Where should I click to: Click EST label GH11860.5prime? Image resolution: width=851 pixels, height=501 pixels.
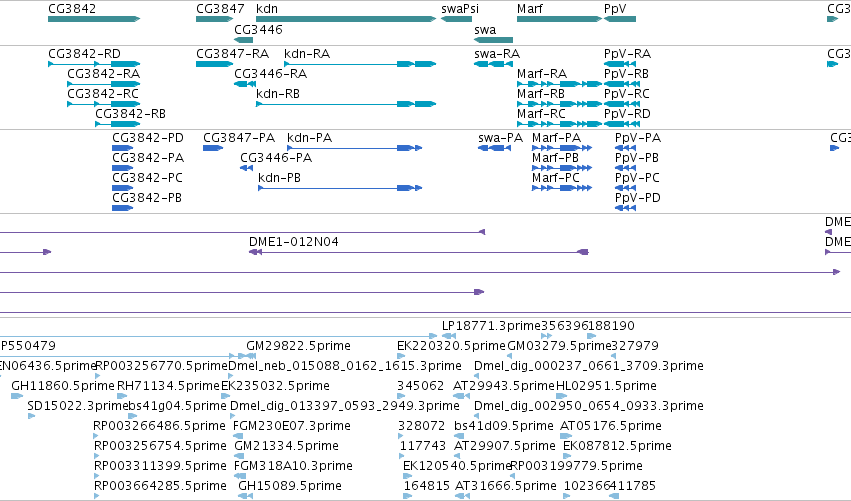point(63,386)
